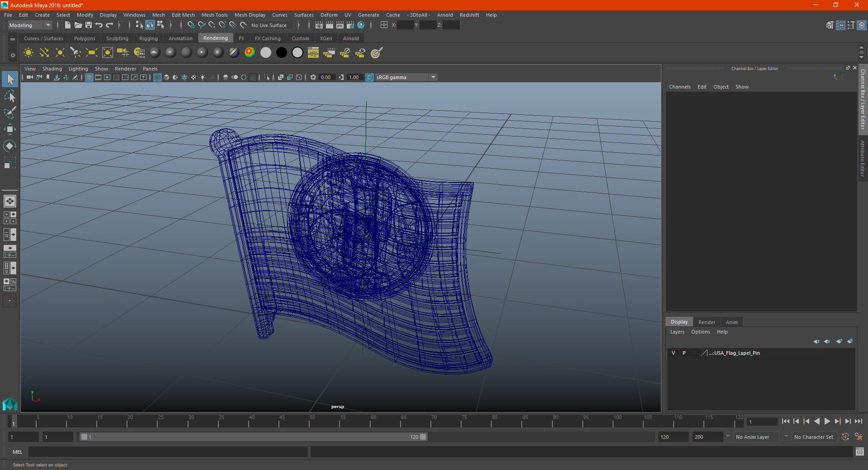
Task: Open the No Live Surface field
Action: [271, 25]
